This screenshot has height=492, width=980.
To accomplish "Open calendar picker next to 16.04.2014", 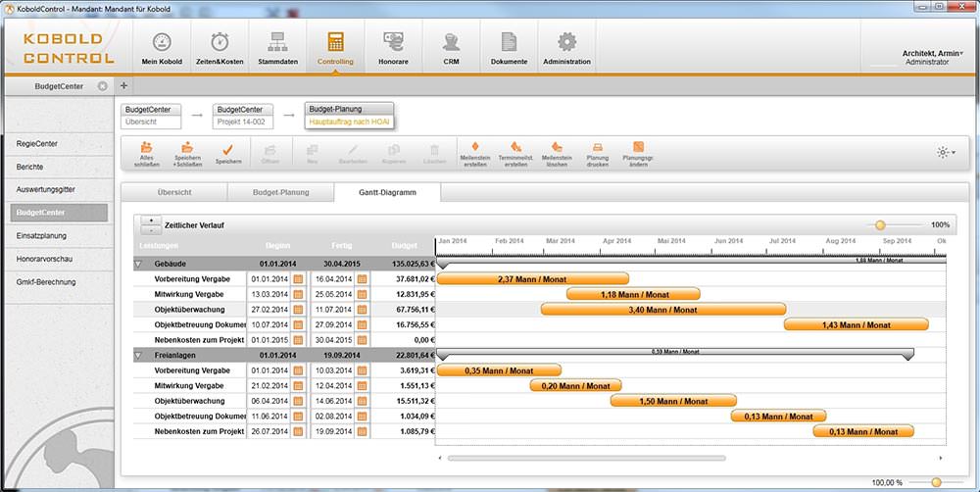I will click(x=362, y=278).
